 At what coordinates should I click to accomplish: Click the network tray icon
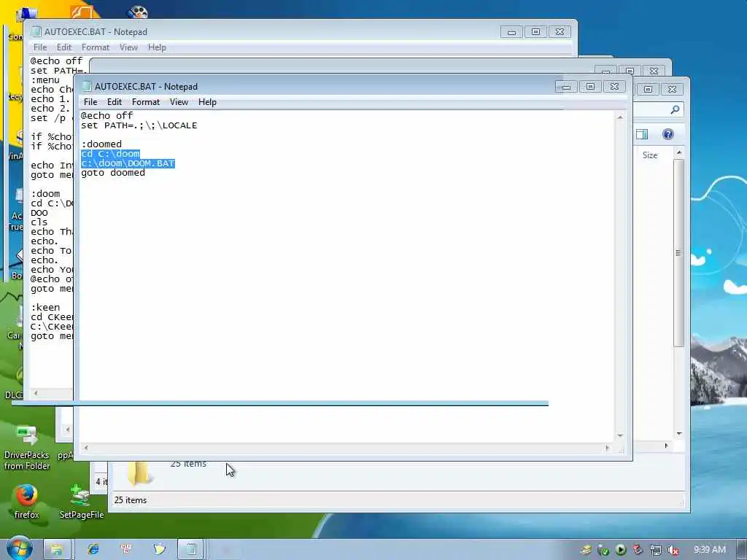656,550
